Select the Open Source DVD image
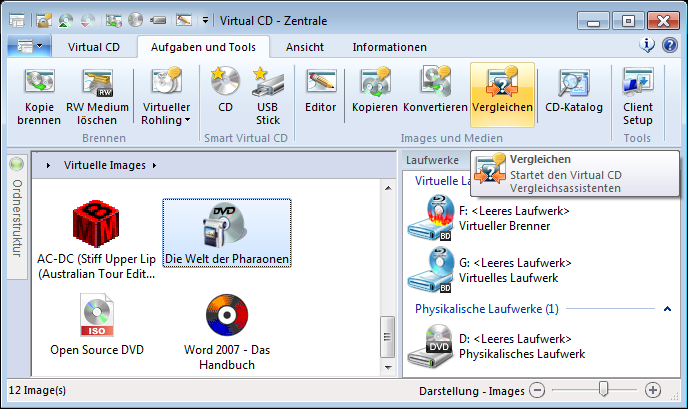This screenshot has height=409, width=688. click(97, 326)
